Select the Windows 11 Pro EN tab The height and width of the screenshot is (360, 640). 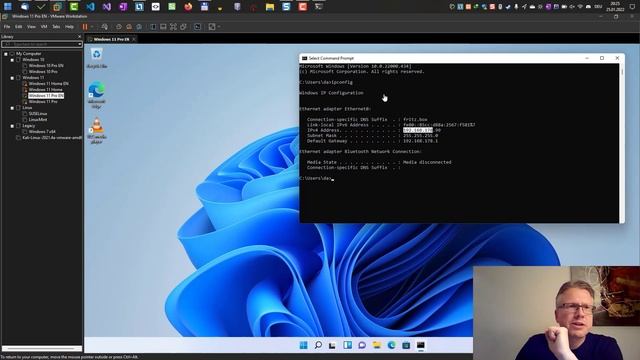coord(111,39)
